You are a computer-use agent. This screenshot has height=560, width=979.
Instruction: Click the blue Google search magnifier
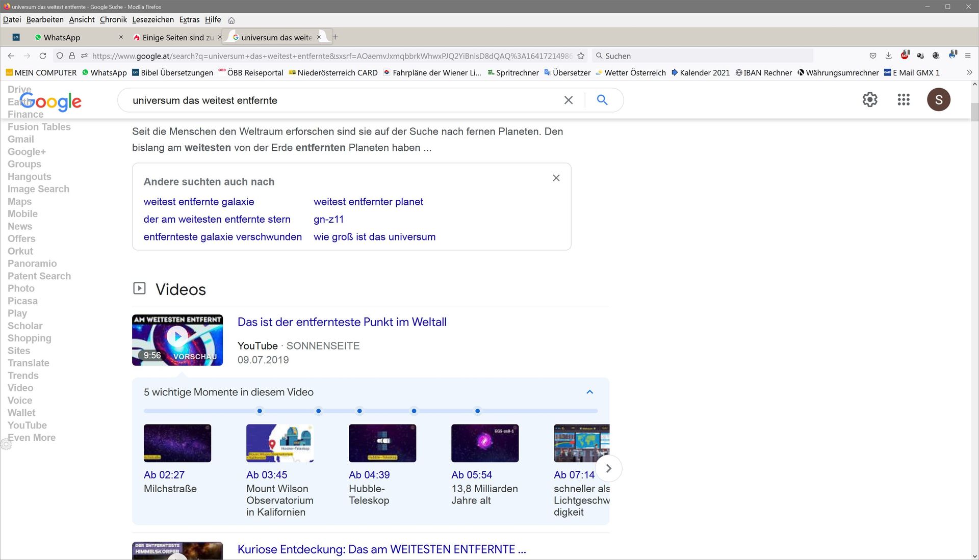[x=602, y=100]
